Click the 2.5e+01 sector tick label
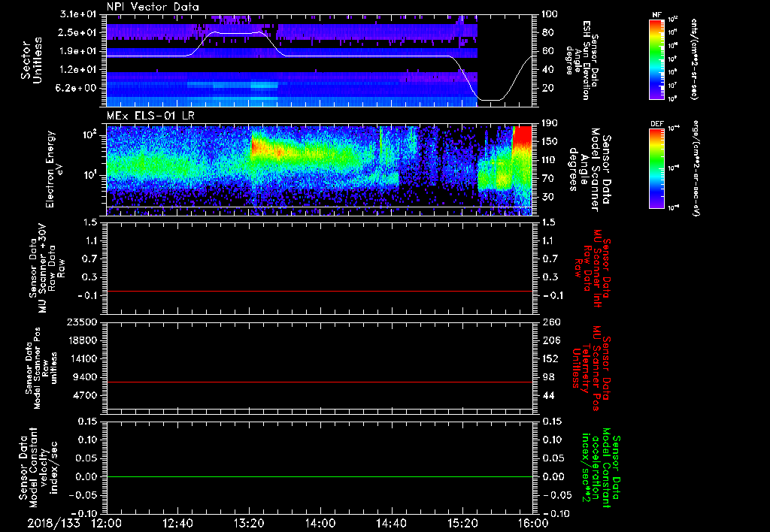 (77, 32)
